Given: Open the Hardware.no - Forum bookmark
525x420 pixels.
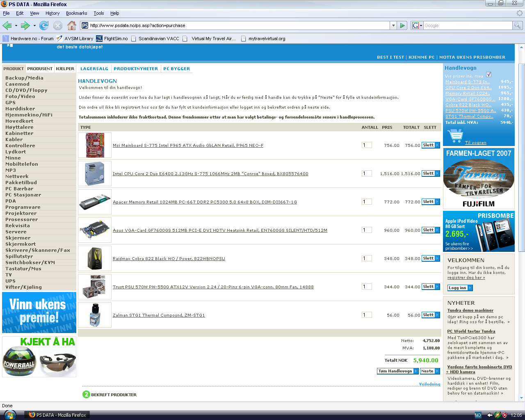Looking at the screenshot, I should 28,39.
